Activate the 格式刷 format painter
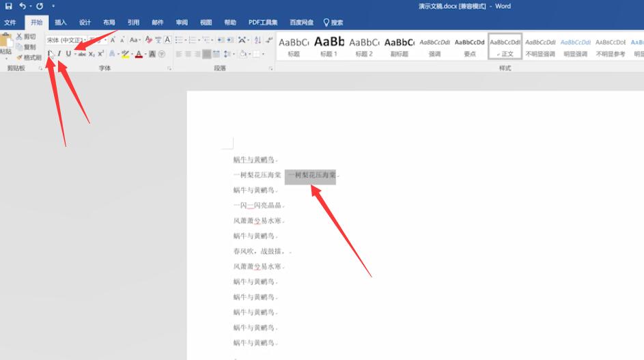644x360 pixels. tap(29, 57)
